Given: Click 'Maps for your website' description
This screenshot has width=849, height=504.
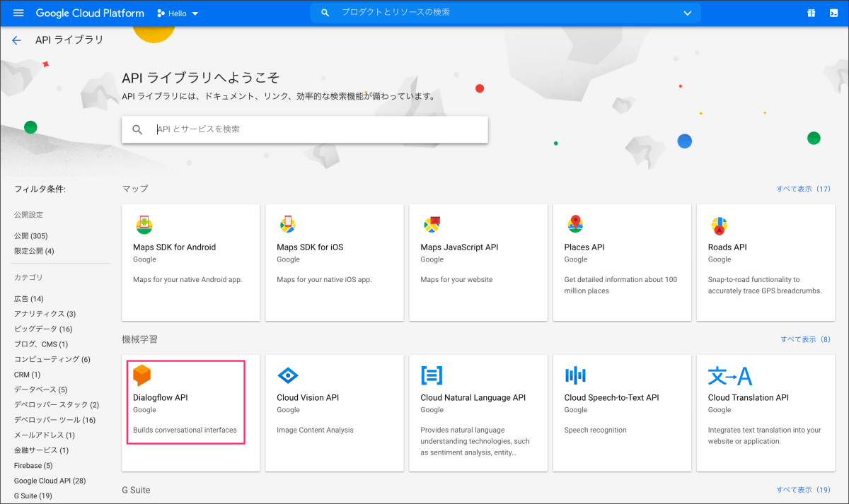Looking at the screenshot, I should point(457,279).
